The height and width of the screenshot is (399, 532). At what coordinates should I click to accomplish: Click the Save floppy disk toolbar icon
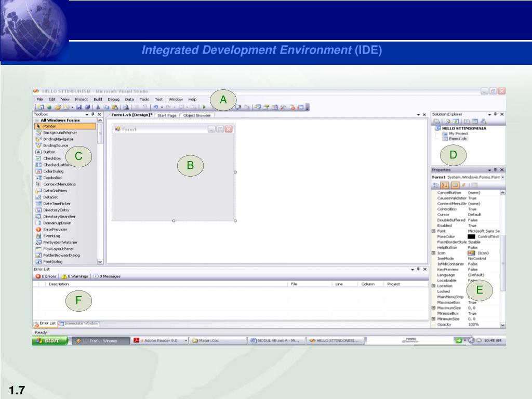coord(79,107)
